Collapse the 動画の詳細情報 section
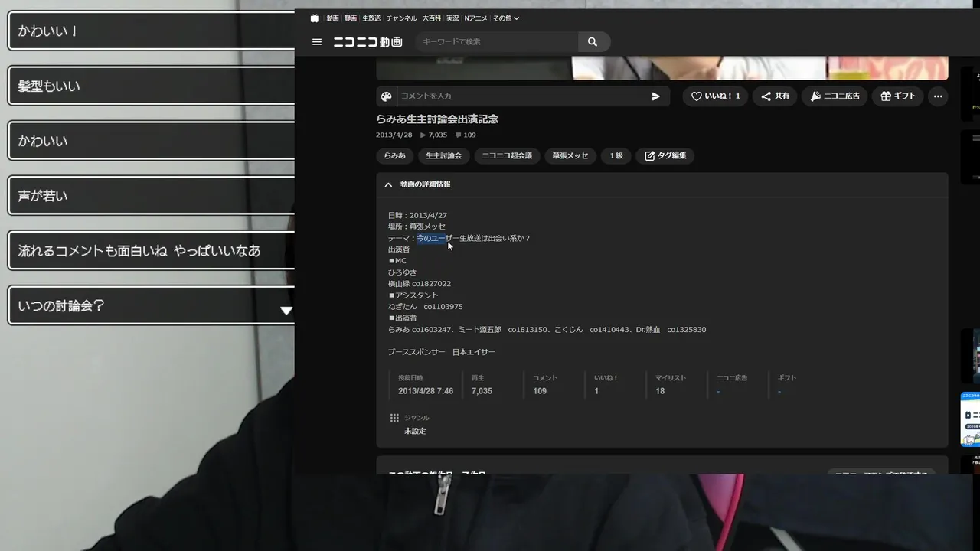This screenshot has width=980, height=551. pos(388,184)
